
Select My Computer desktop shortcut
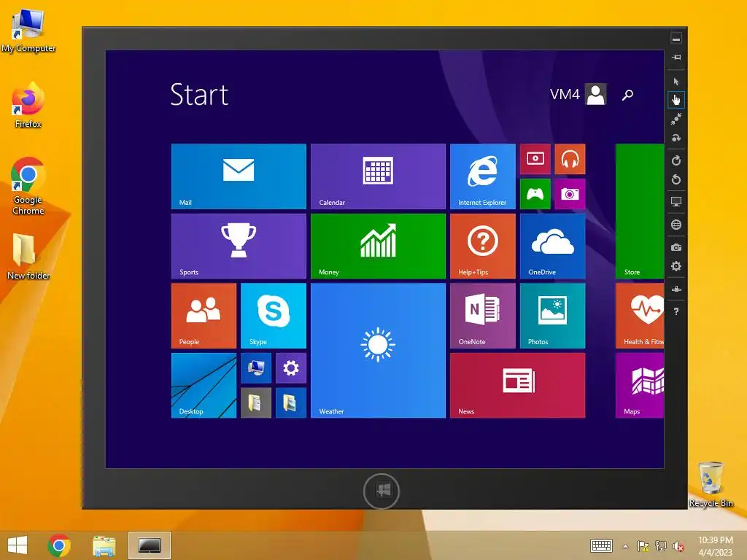pyautogui.click(x=28, y=31)
